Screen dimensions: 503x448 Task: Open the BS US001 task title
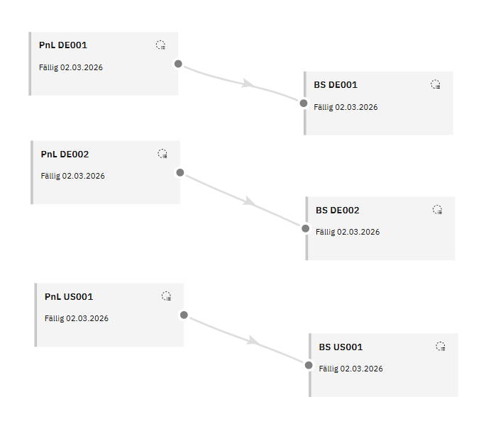pyautogui.click(x=341, y=347)
